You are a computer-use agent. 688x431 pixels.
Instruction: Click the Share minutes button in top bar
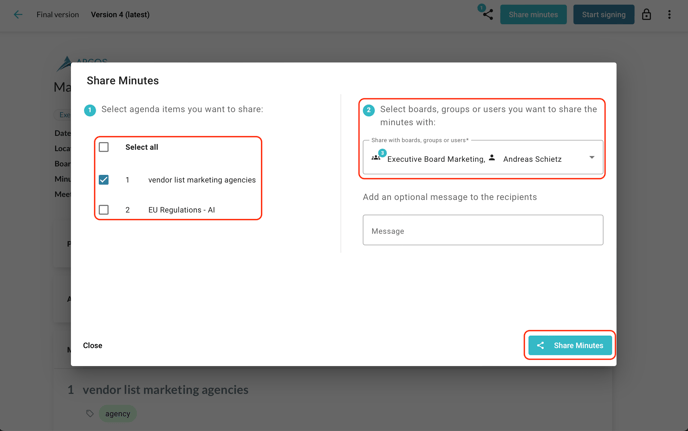533,15
